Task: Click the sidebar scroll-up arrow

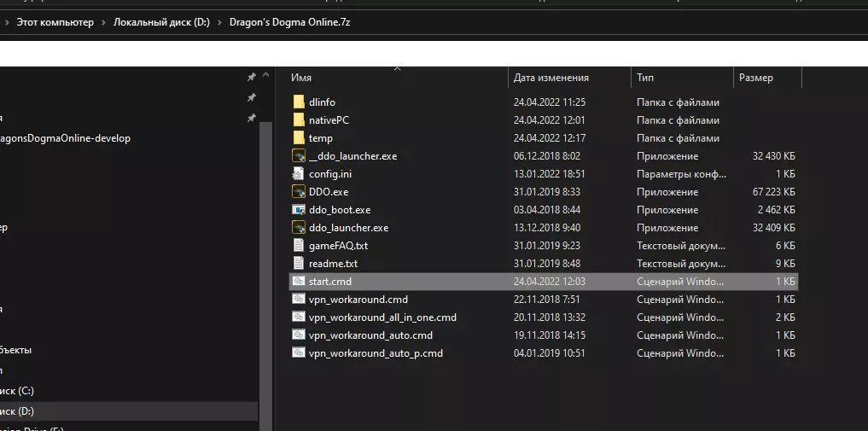Action: pyautogui.click(x=265, y=75)
